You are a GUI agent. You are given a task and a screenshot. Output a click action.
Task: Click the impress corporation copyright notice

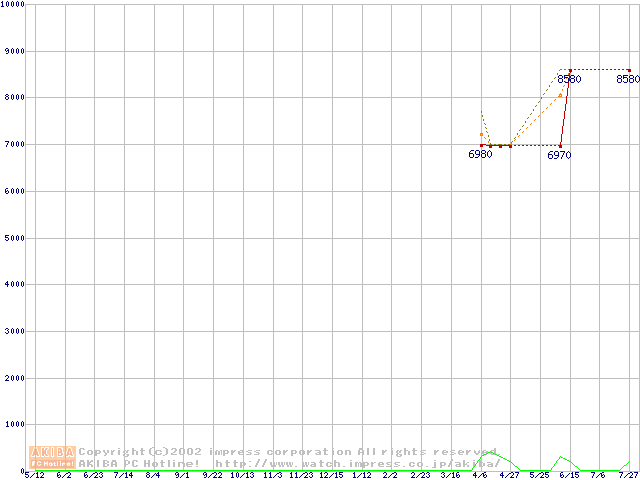[x=288, y=452]
